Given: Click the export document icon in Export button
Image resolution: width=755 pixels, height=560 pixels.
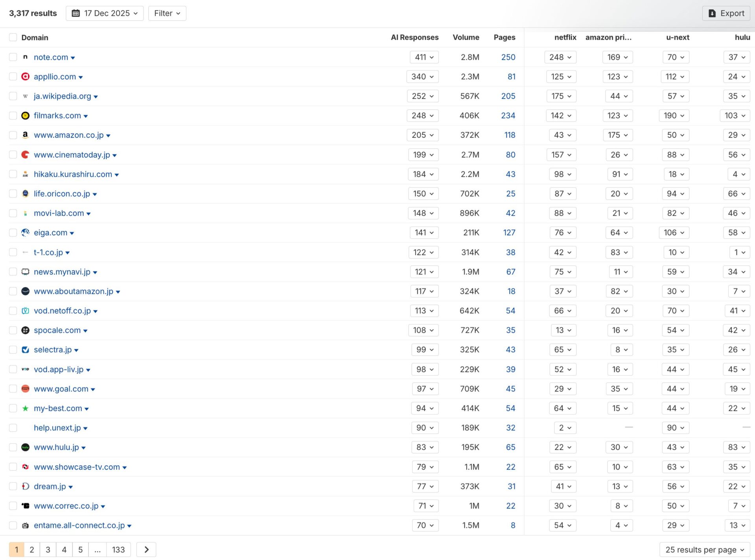Looking at the screenshot, I should (x=712, y=13).
